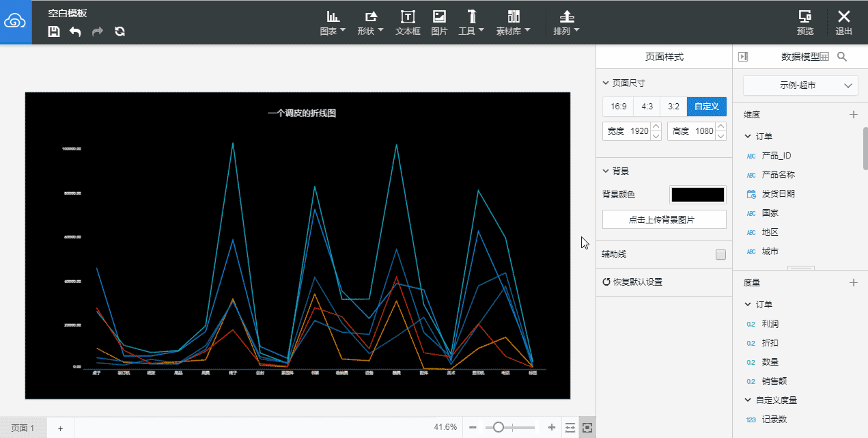Click 恢复默认设置 reset button
Viewport: 868px width, 438px height.
pyautogui.click(x=632, y=282)
